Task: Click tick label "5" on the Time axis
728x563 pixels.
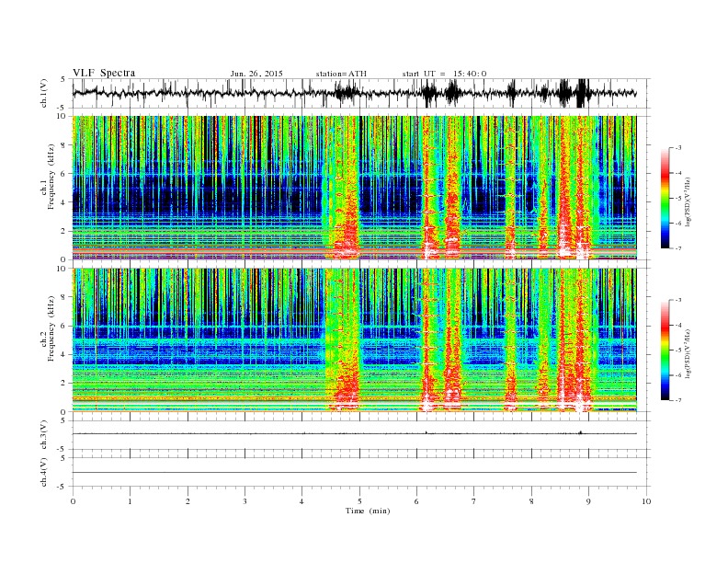Action: tap(359, 501)
